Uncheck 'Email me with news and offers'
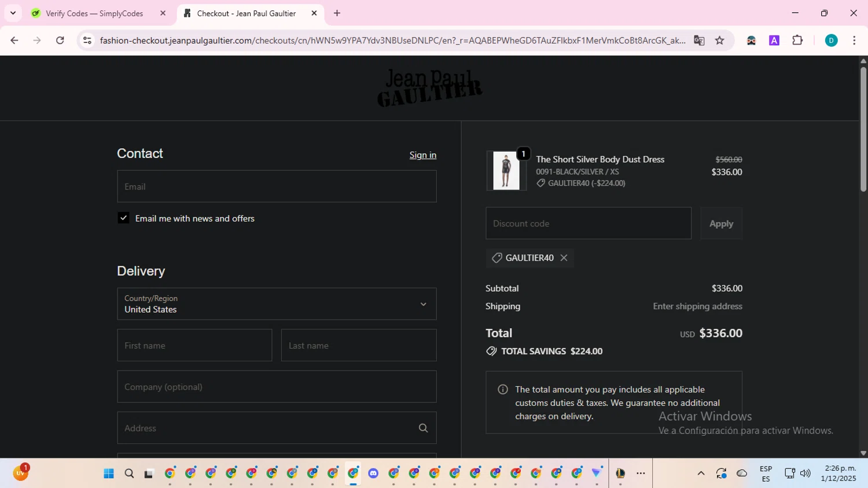This screenshot has width=868, height=488. click(x=123, y=218)
